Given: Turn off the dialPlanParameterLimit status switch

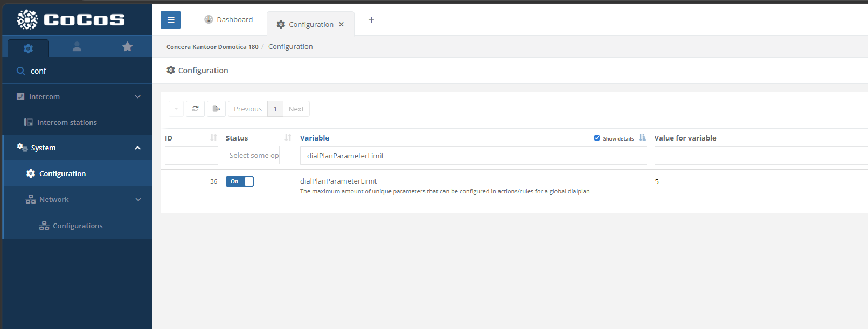Looking at the screenshot, I should (240, 181).
